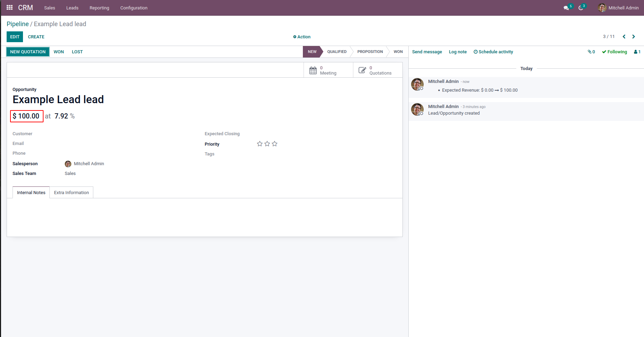Open the conversations chat bubble icon
644x337 pixels.
click(x=566, y=8)
